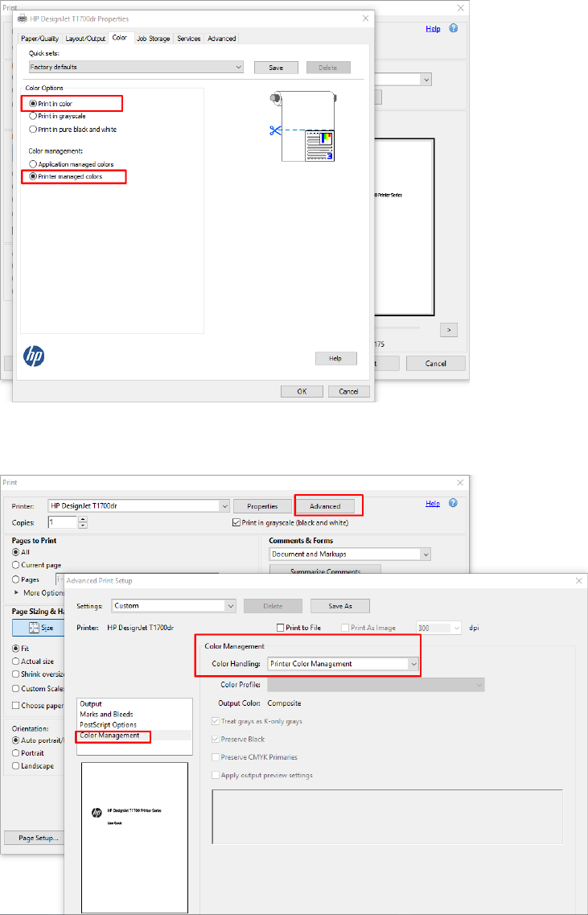Select Color Management in the list
The image size is (588, 915).
109,736
